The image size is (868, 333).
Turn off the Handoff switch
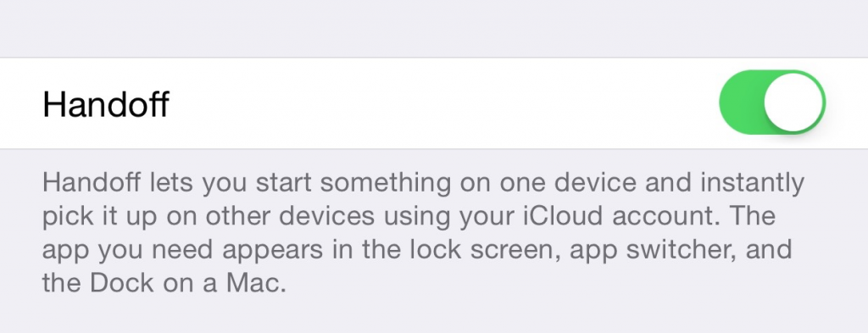(x=771, y=103)
